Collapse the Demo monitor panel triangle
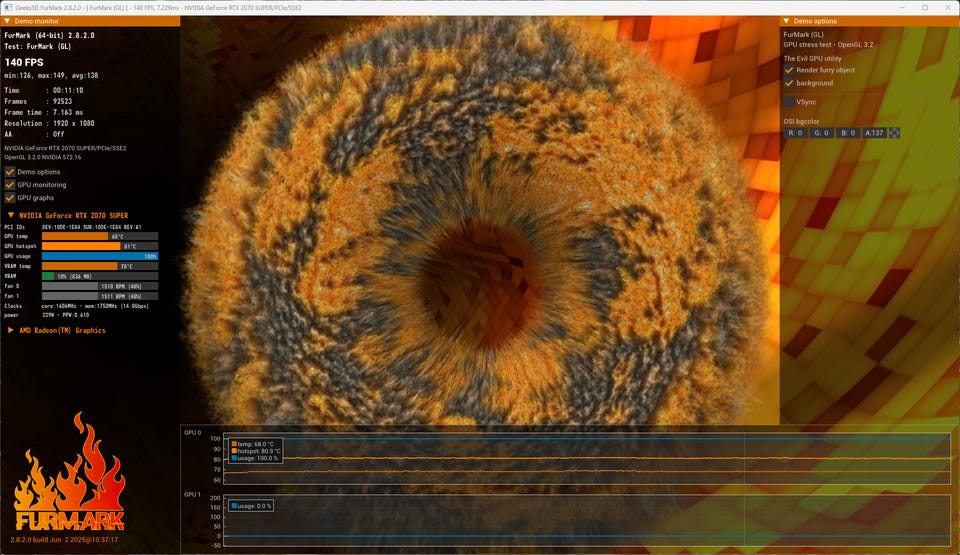 click(7, 21)
